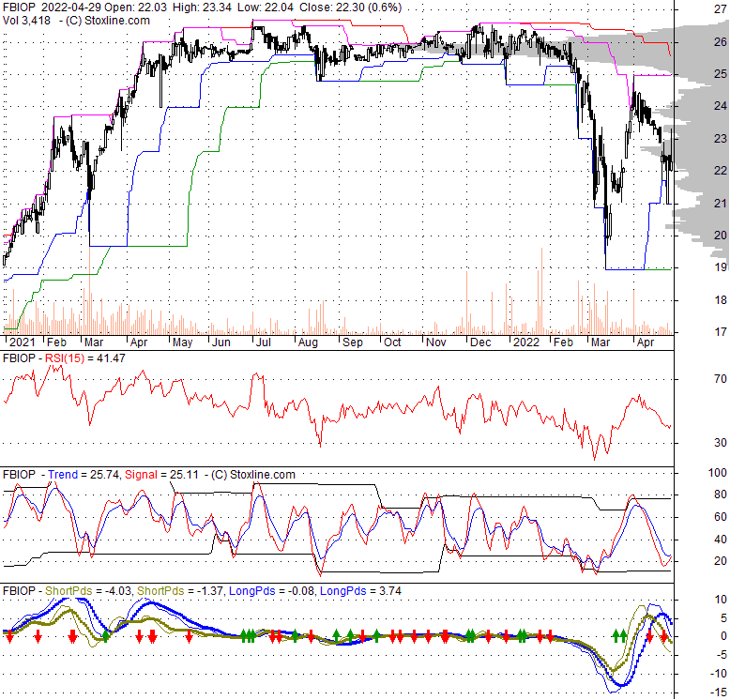Select price axis value 22
The width and height of the screenshot is (730, 700).
pyautogui.click(x=721, y=171)
